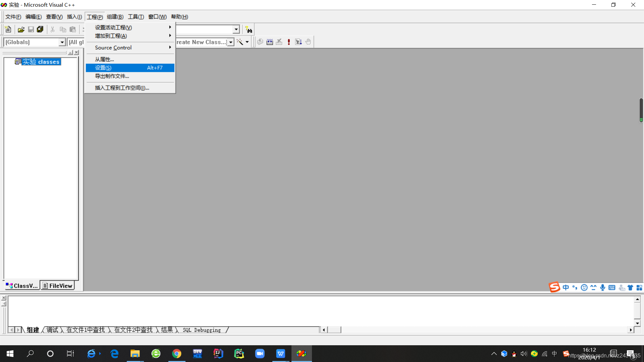Launch the WizardBar magic wand action

tap(240, 42)
